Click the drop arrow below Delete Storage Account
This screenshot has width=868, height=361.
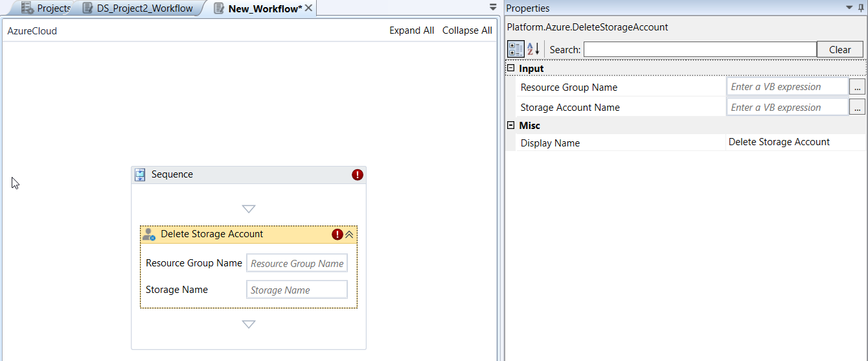[249, 324]
